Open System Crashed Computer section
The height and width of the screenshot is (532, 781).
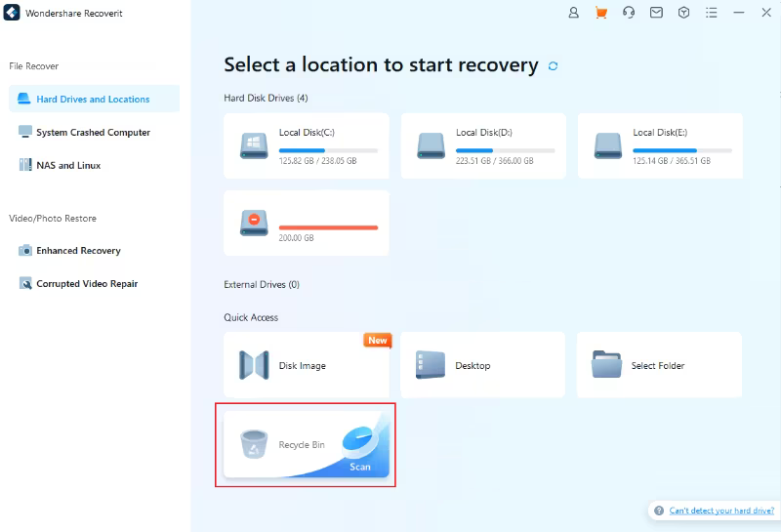click(94, 132)
